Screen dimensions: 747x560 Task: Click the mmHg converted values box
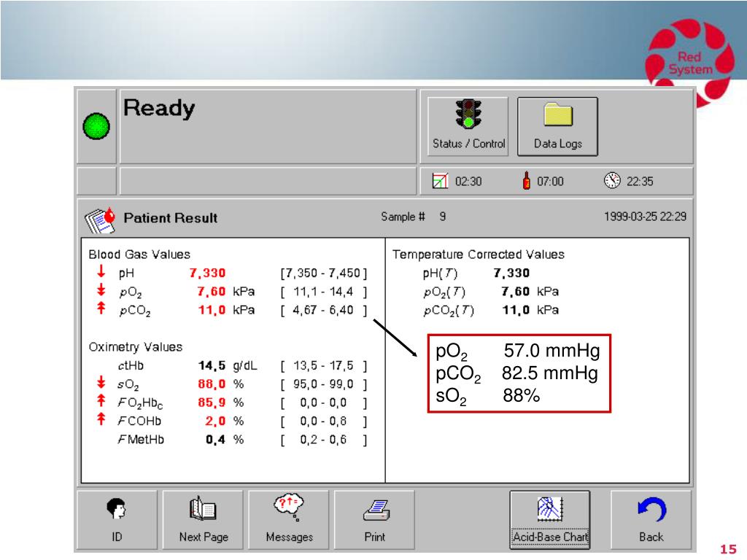[x=518, y=373]
